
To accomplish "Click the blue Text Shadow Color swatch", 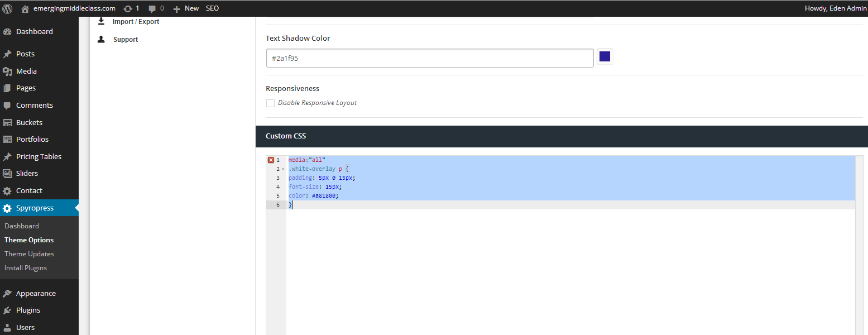I will (605, 56).
